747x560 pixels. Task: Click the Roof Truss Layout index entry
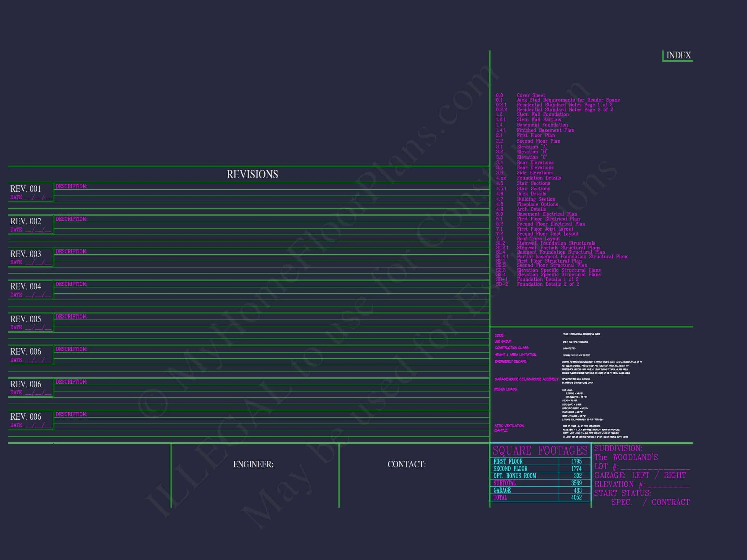[x=538, y=239]
